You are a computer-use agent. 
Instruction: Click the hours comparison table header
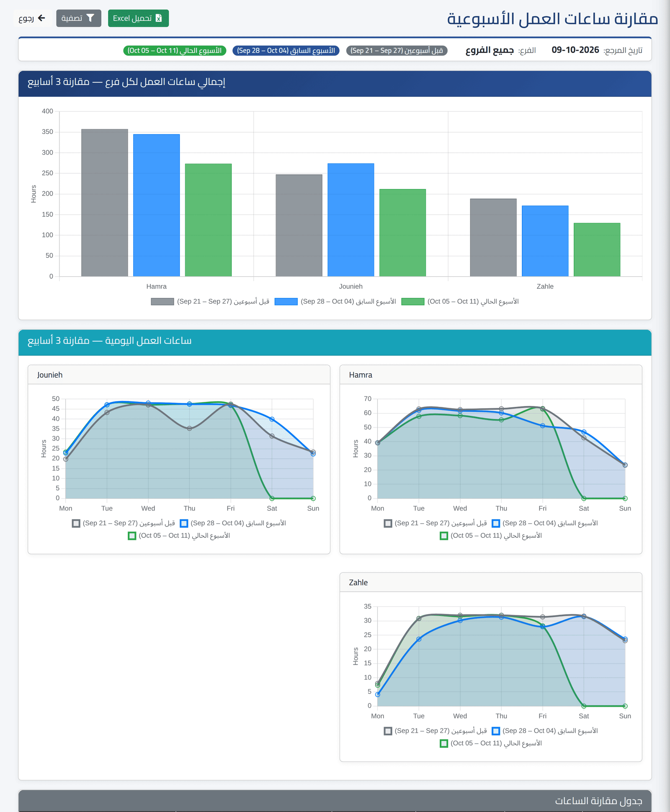click(335, 800)
